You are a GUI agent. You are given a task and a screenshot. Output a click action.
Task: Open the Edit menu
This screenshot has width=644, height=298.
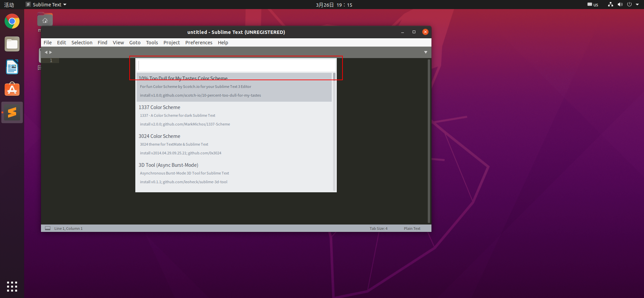(61, 43)
